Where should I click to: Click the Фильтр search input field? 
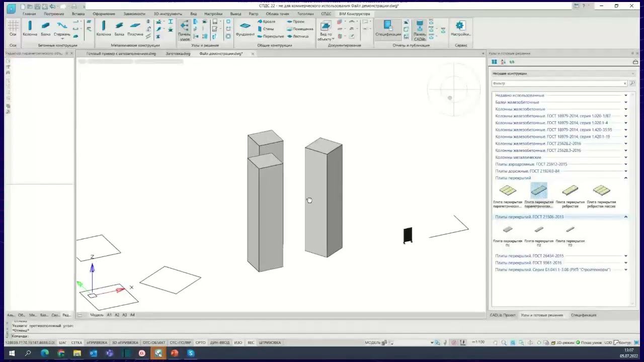(558, 83)
